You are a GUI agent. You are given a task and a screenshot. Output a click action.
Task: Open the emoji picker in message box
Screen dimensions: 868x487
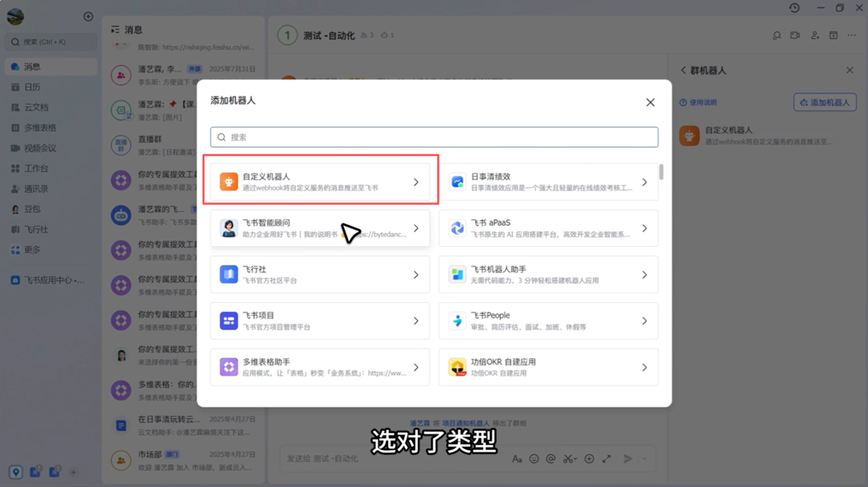click(534, 459)
